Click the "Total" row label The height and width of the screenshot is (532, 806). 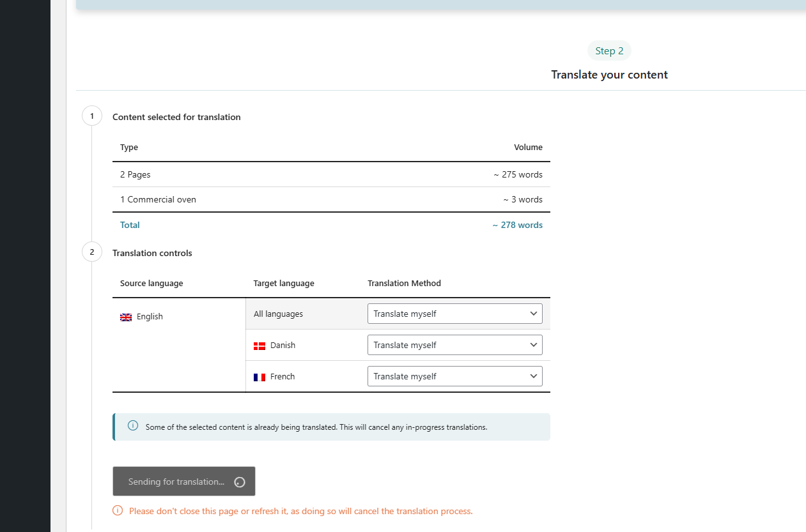click(x=130, y=225)
